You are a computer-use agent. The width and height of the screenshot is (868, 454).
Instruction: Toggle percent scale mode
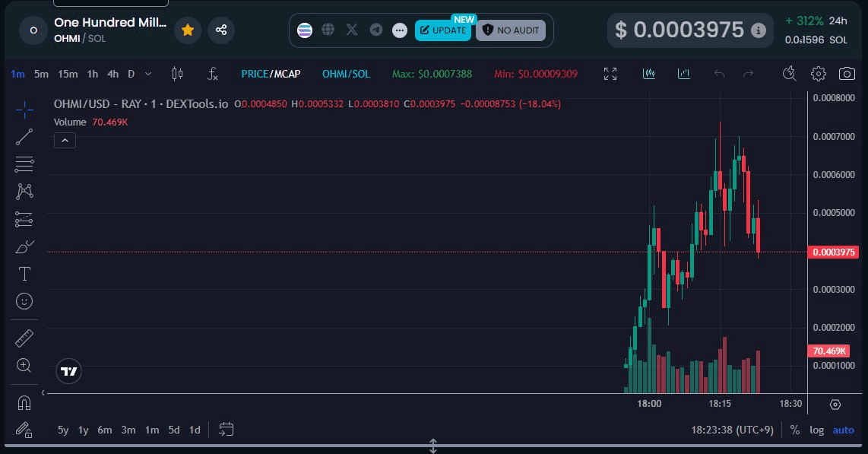795,430
